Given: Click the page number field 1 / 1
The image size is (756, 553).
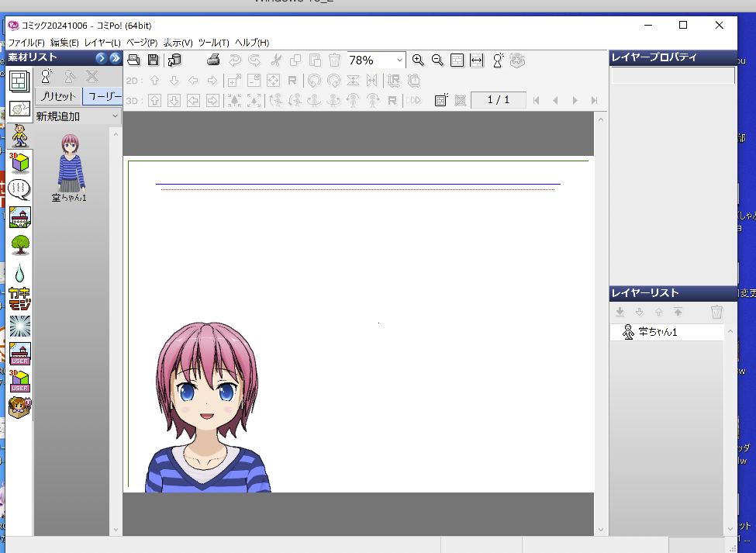Looking at the screenshot, I should (498, 100).
